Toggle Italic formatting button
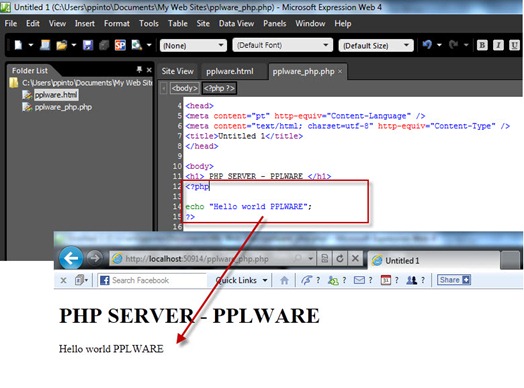The image size is (524, 388). pyautogui.click(x=498, y=45)
